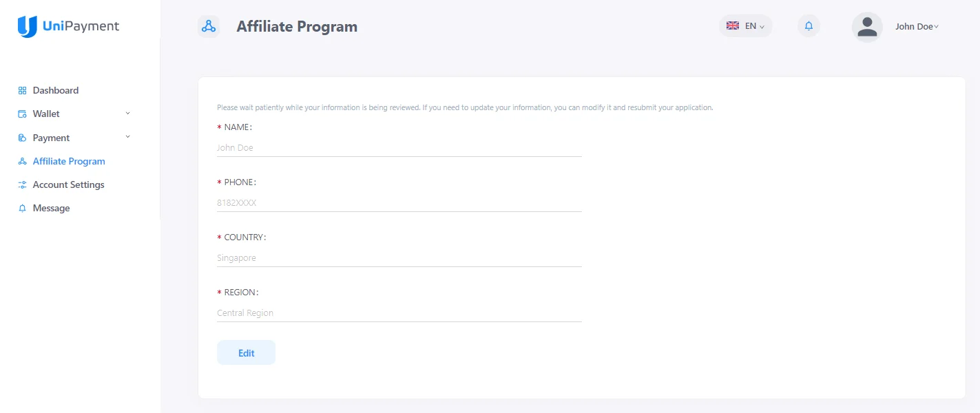Select Account Settings from the sidebar menu
This screenshot has height=413, width=980.
coord(68,184)
